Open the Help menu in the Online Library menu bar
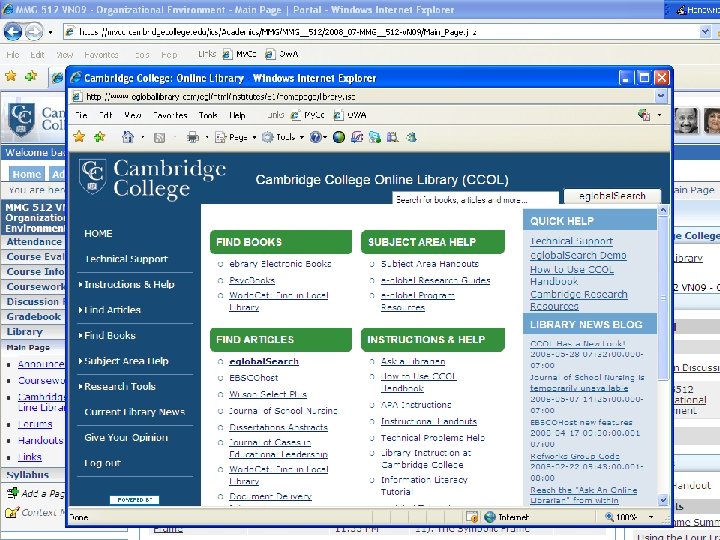720x540 pixels. pyautogui.click(x=237, y=115)
